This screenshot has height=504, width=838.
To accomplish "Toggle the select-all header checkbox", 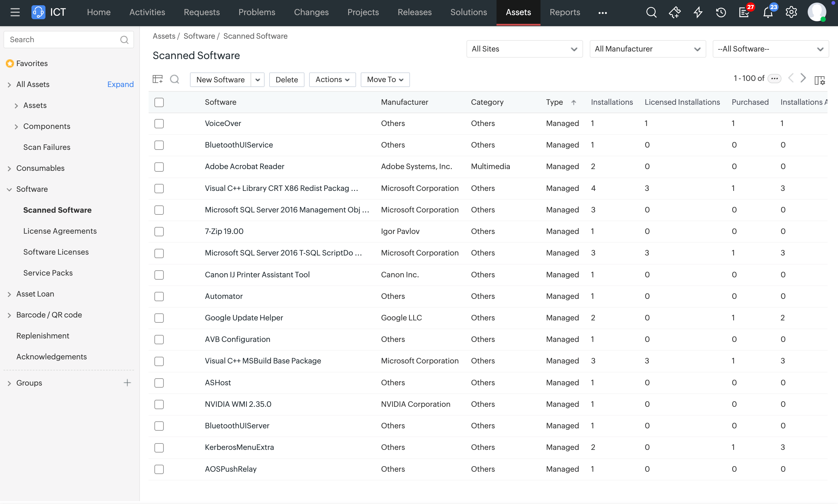I will (x=159, y=102).
